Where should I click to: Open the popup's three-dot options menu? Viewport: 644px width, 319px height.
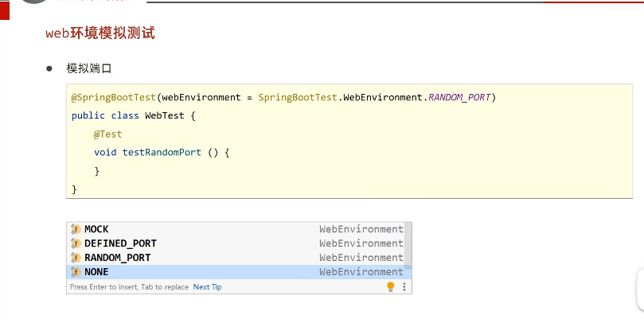click(404, 286)
